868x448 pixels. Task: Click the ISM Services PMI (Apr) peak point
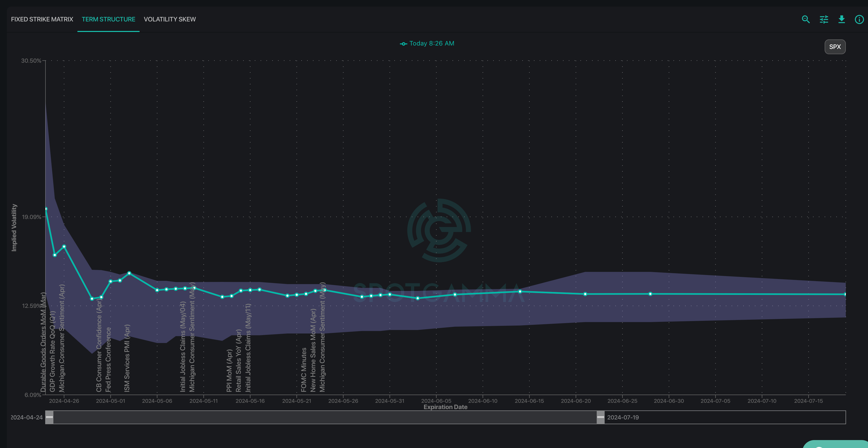[x=129, y=273]
